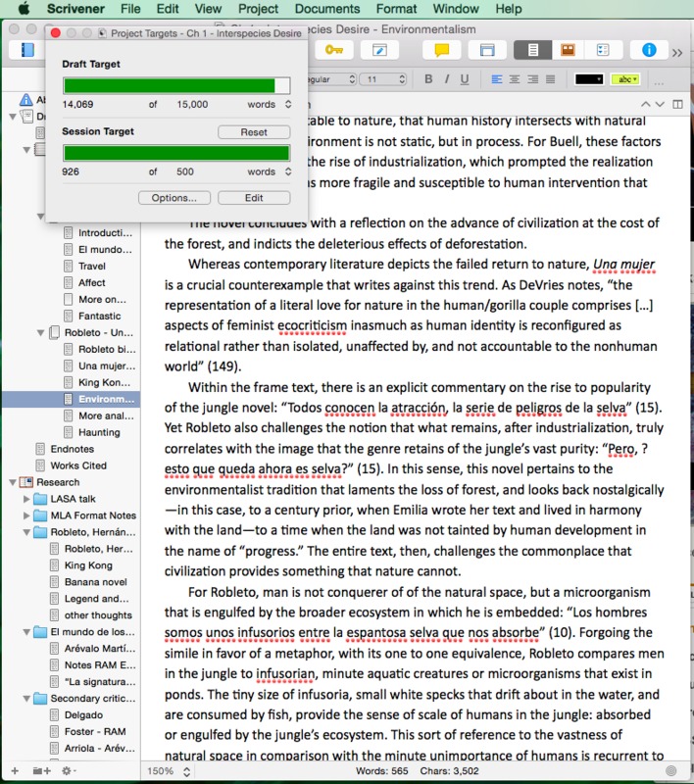
Task: Click the Options... button in Project Targets
Action: 173,197
